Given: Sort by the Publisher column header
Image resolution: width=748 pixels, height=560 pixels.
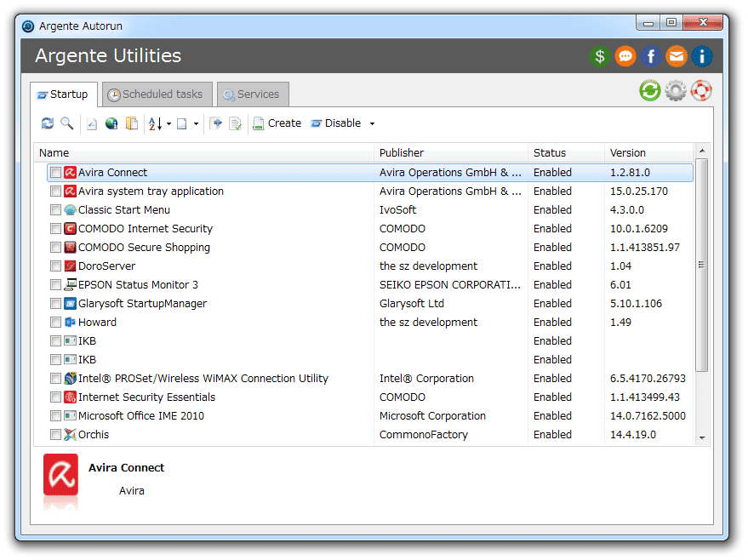Looking at the screenshot, I should [x=451, y=153].
